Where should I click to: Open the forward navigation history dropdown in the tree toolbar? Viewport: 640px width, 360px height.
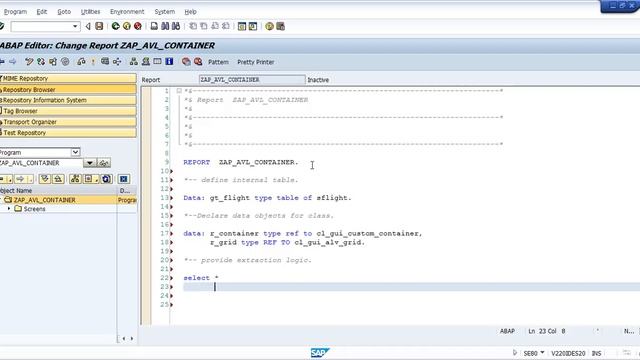30,180
